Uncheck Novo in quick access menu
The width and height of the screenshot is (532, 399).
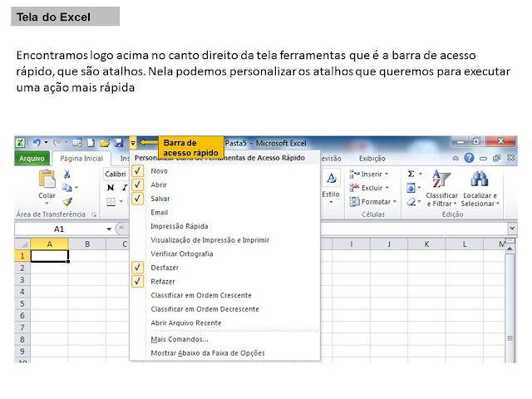(x=137, y=171)
